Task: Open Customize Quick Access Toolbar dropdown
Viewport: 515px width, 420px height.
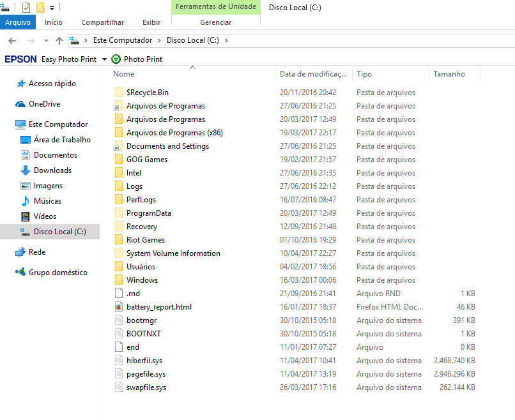Action: point(52,8)
